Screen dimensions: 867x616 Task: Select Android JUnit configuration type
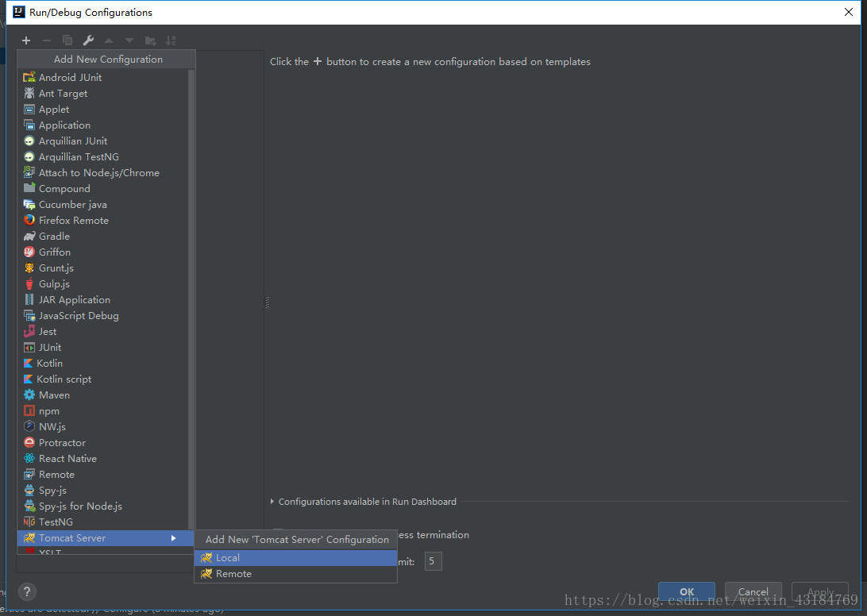103,78
